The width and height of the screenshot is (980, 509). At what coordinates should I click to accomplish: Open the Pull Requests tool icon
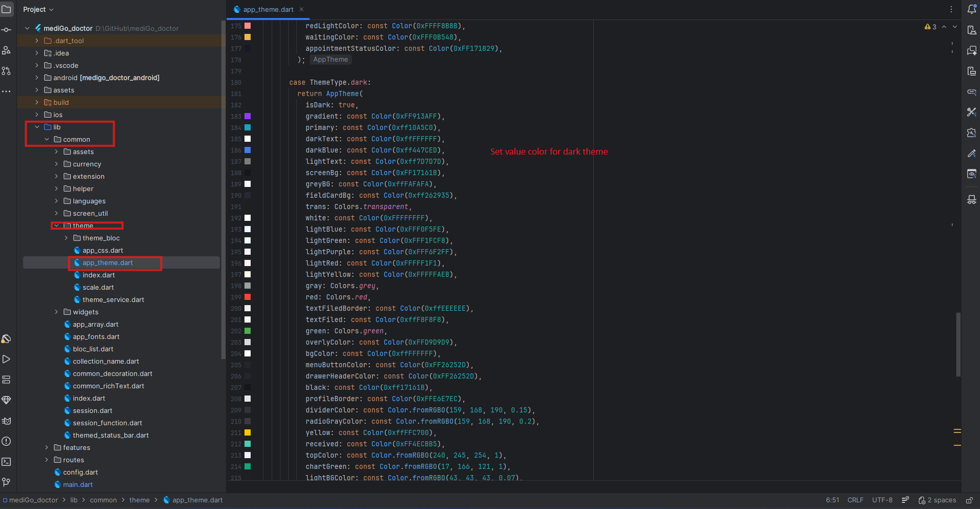[x=6, y=71]
